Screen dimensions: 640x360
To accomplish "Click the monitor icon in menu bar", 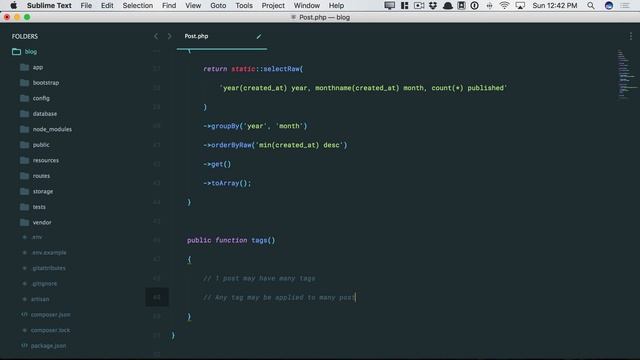I will [x=389, y=5].
